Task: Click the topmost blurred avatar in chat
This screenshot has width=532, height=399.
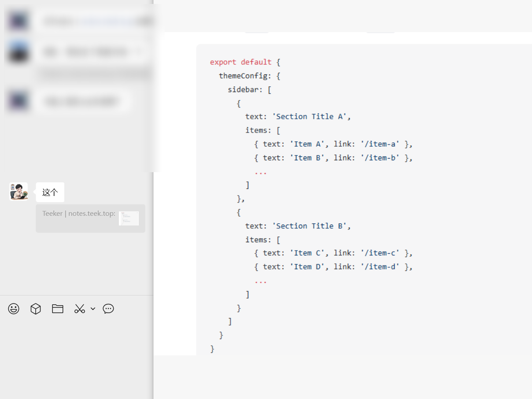Action: (18, 21)
